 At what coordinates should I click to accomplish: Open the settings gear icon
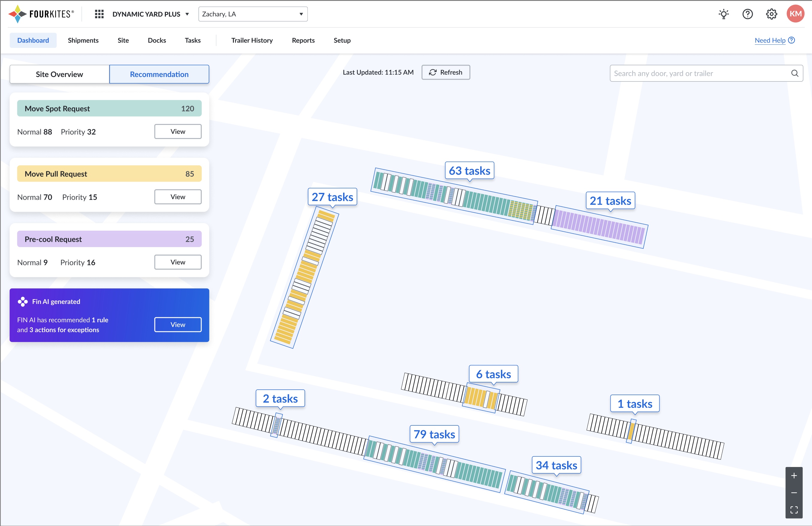pos(771,14)
